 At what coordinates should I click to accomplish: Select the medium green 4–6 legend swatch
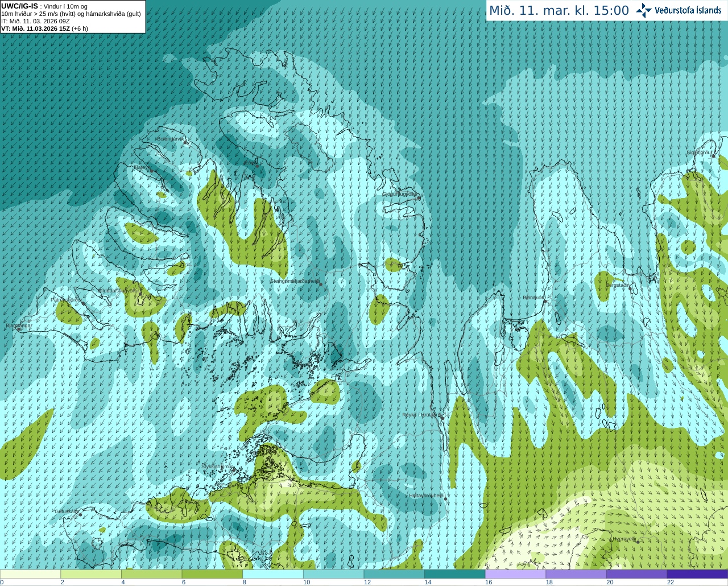pos(151,574)
